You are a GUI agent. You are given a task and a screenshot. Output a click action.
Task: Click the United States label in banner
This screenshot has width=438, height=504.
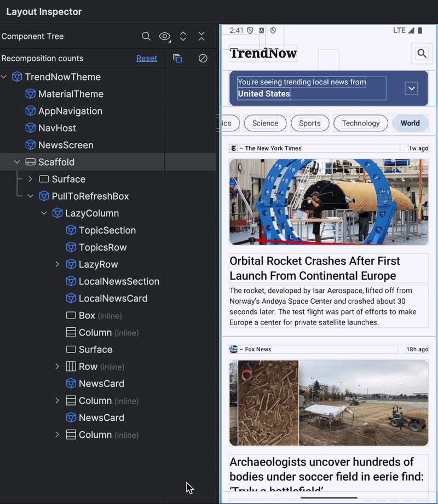tap(264, 94)
